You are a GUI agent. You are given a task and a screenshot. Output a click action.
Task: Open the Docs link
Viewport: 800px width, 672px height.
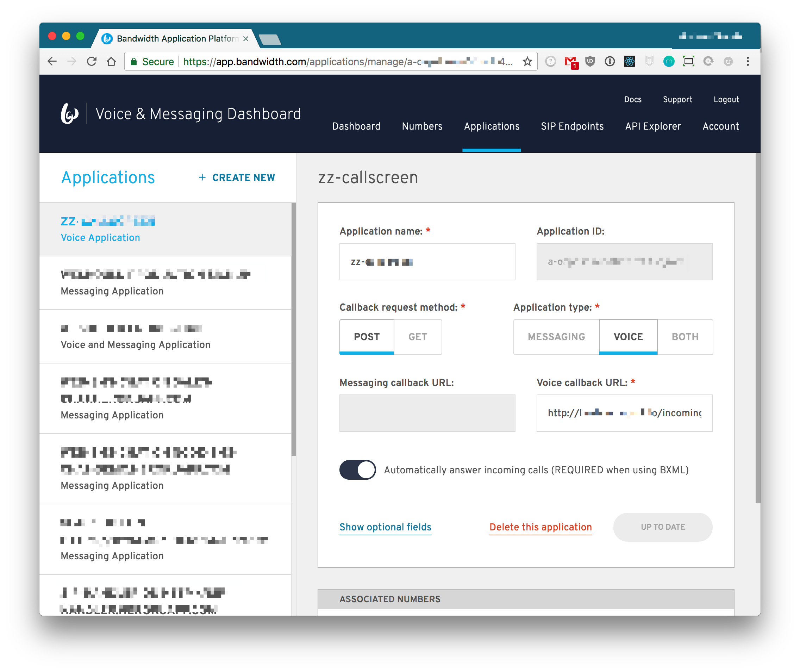(x=633, y=99)
